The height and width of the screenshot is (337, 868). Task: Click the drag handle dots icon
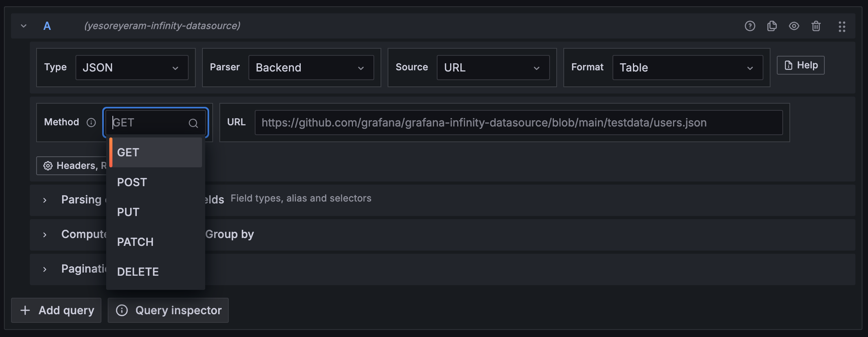point(842,26)
